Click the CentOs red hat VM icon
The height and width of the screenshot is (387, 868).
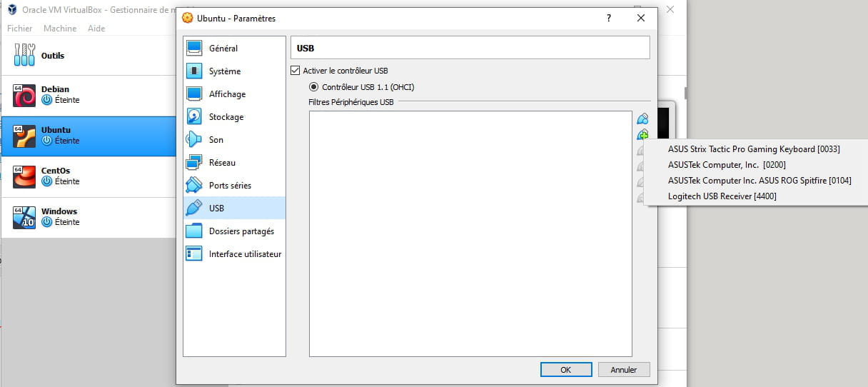click(x=24, y=176)
